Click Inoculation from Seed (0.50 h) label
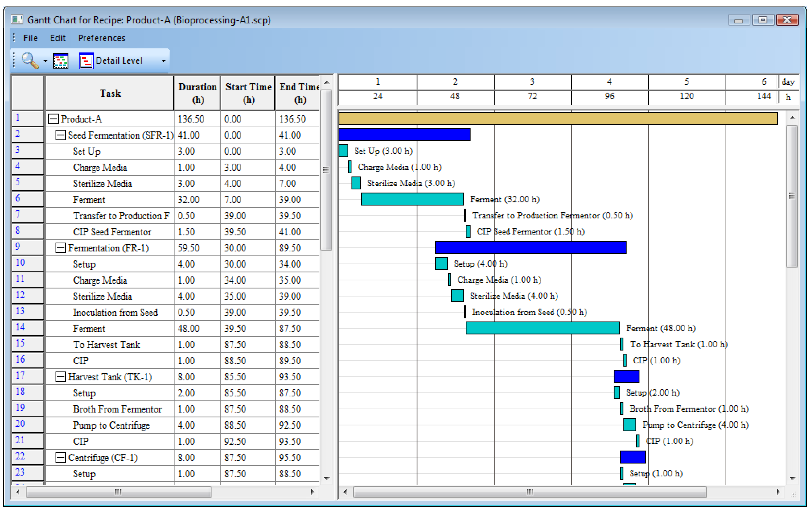This screenshot has width=812, height=515. point(529,312)
